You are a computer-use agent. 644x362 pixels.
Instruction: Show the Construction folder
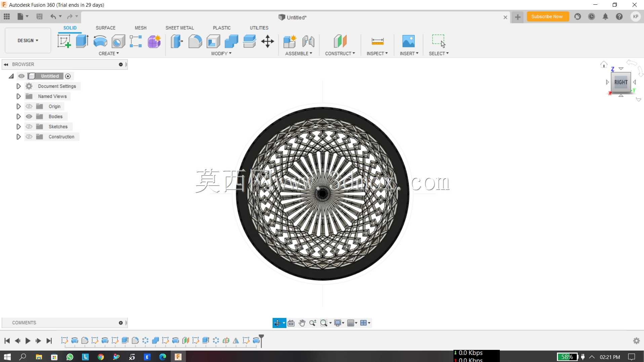point(29,137)
